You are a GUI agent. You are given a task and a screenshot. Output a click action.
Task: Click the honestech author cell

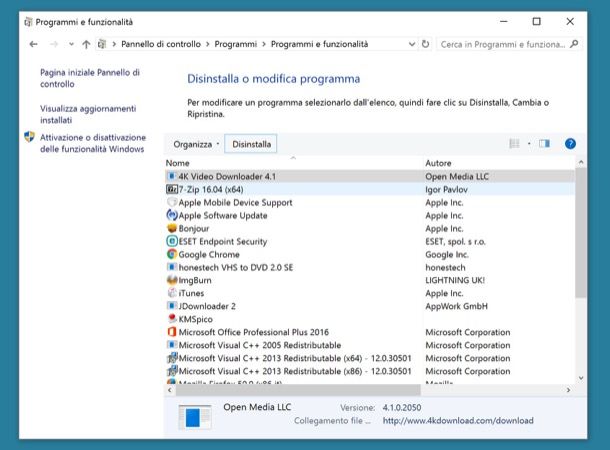445,267
